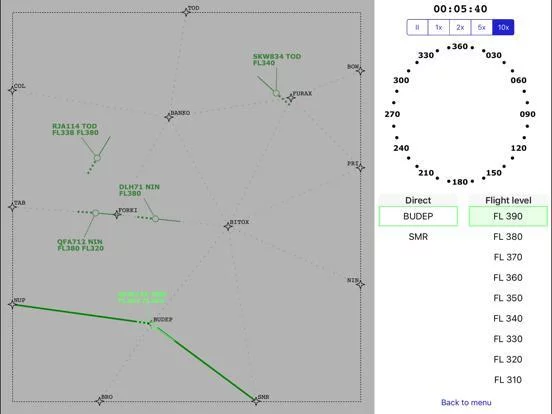Select the SKW834 aircraft circle
552x414 pixels.
(x=276, y=93)
